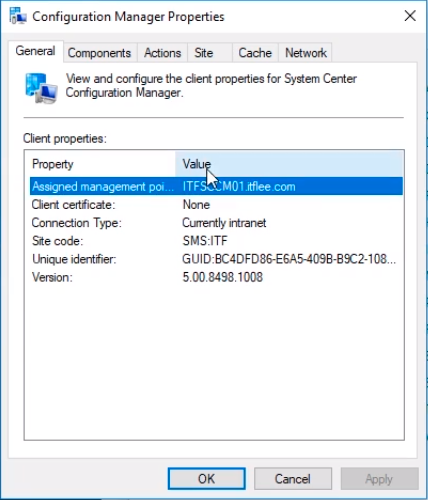Select the Site code row
This screenshot has height=500, width=428.
(216, 241)
